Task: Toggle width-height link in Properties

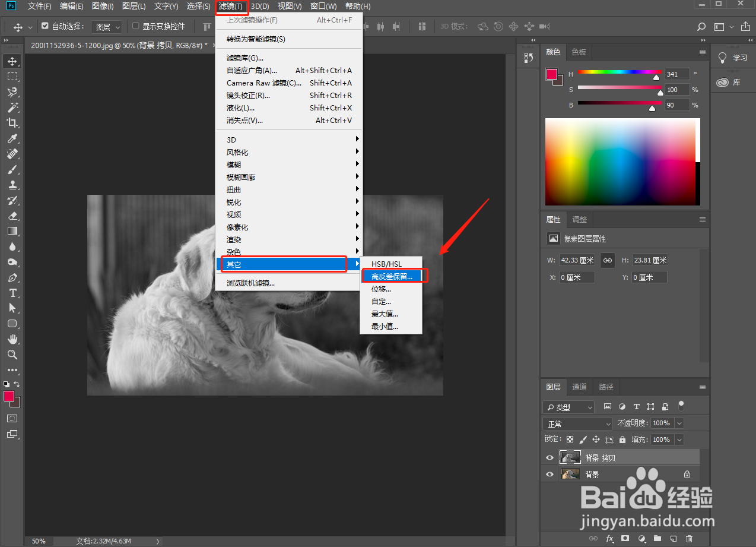Action: pyautogui.click(x=607, y=260)
